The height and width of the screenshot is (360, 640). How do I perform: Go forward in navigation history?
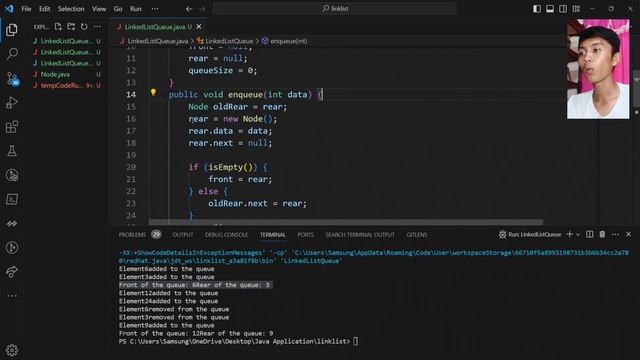202,9
